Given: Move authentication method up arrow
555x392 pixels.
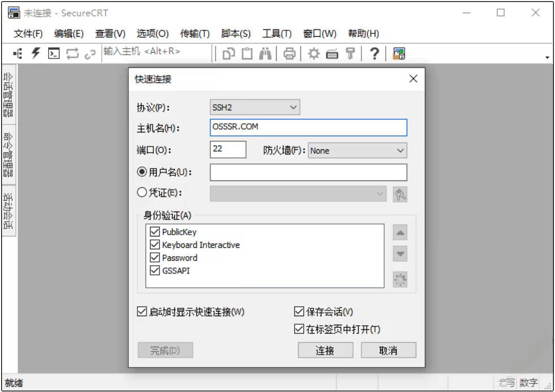Looking at the screenshot, I should pyautogui.click(x=400, y=232).
